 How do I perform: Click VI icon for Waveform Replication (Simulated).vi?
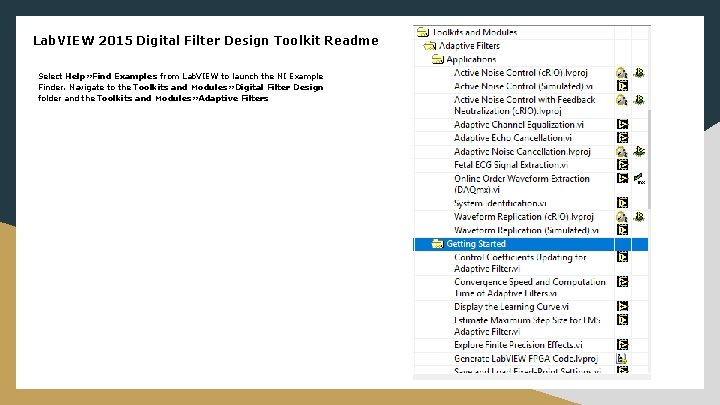[622, 230]
